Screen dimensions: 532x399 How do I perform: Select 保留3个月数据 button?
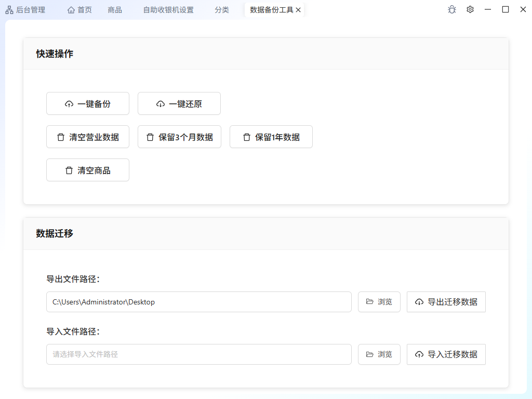click(179, 137)
